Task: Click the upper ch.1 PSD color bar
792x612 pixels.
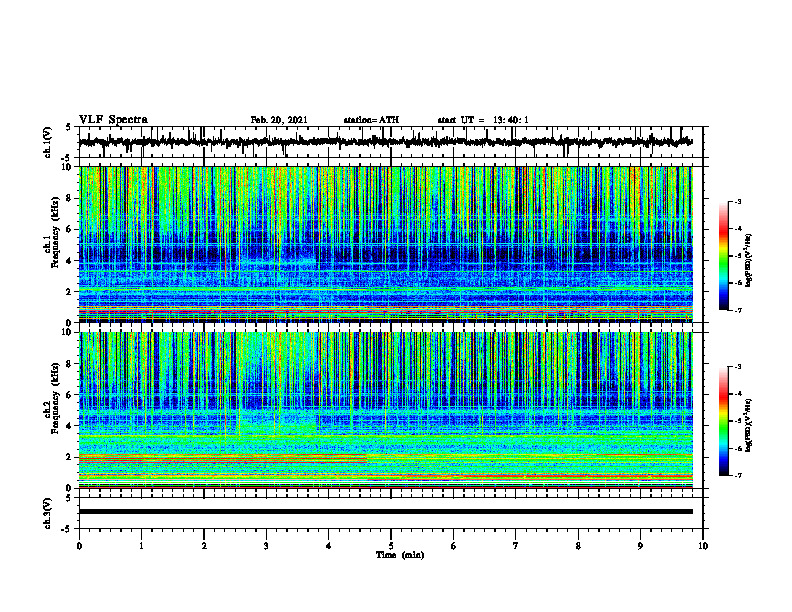Action: click(724, 256)
